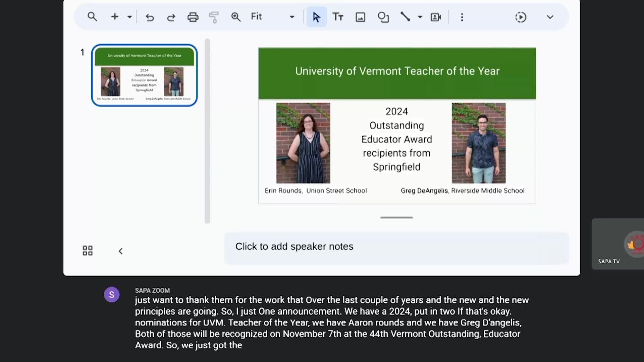The image size is (644, 362).
Task: Click the speaker notes resize handle bar
Action: pos(396,218)
